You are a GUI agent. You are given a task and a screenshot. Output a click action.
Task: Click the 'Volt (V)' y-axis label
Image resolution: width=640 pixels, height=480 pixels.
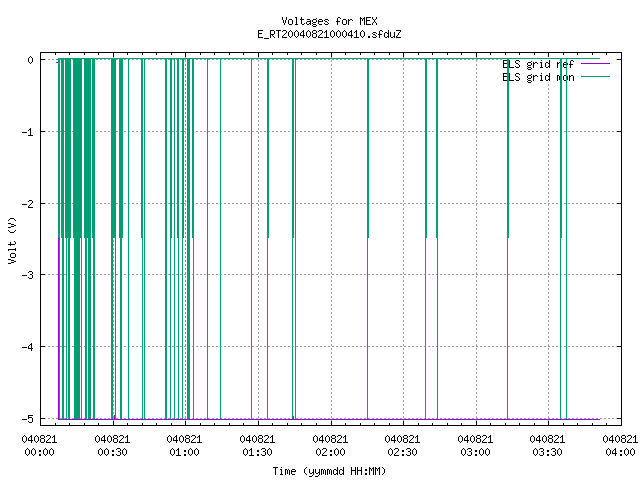pos(12,240)
